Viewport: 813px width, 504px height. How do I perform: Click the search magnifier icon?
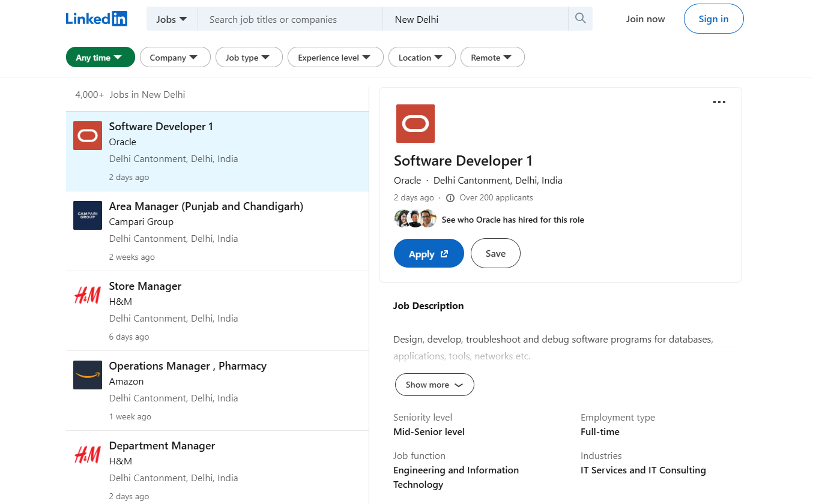pos(580,19)
